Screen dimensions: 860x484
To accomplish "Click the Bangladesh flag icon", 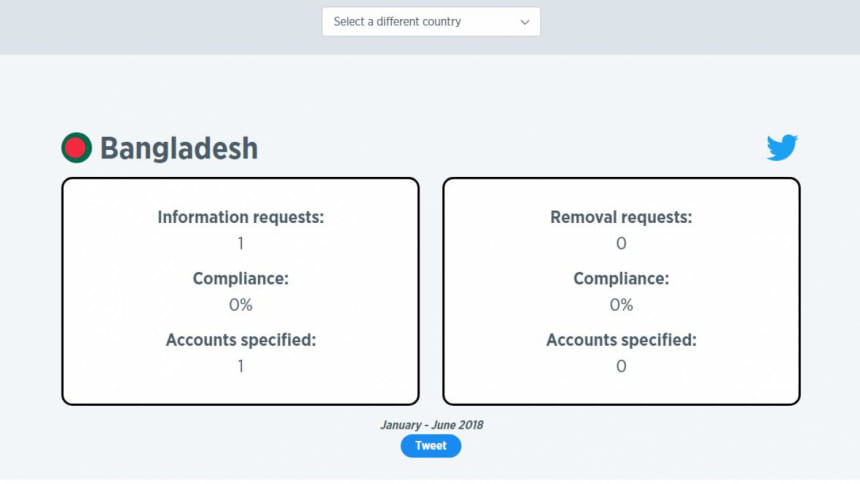I will click(x=76, y=148).
